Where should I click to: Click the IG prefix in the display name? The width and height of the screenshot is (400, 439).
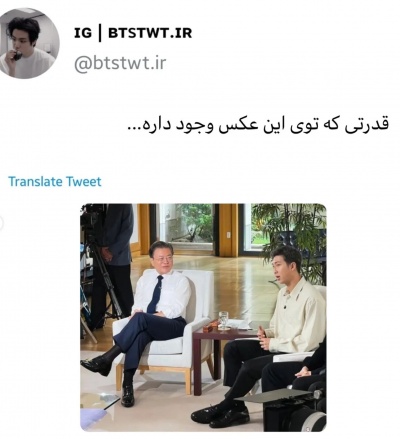pos(83,33)
